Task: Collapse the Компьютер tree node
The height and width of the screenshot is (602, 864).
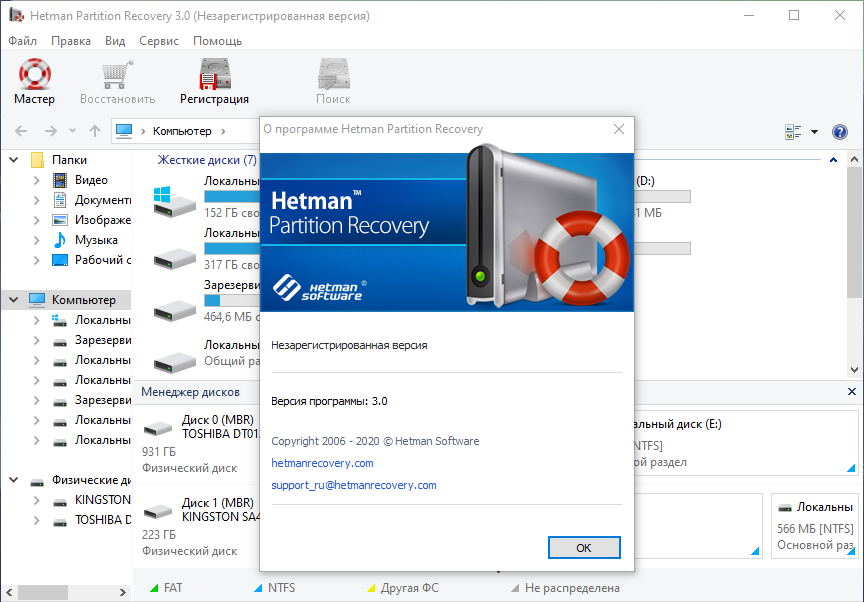Action: pyautogui.click(x=14, y=300)
